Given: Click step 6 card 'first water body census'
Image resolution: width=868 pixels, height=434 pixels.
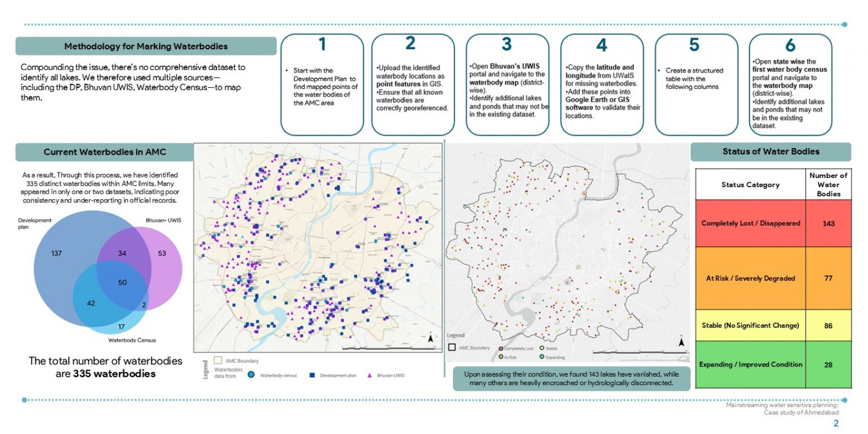Looking at the screenshot, I should pyautogui.click(x=790, y=85).
